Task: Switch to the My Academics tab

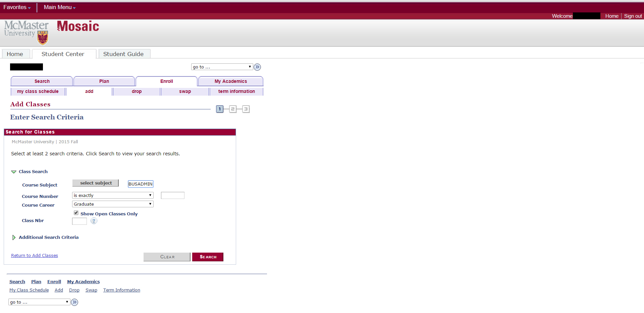Action: tap(230, 81)
